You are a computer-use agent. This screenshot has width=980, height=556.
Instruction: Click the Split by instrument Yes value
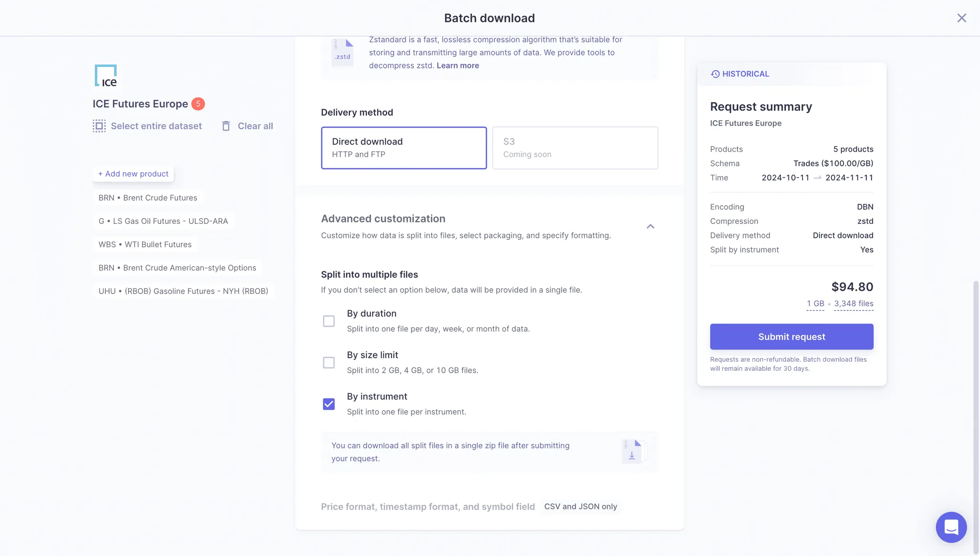pyautogui.click(x=867, y=250)
